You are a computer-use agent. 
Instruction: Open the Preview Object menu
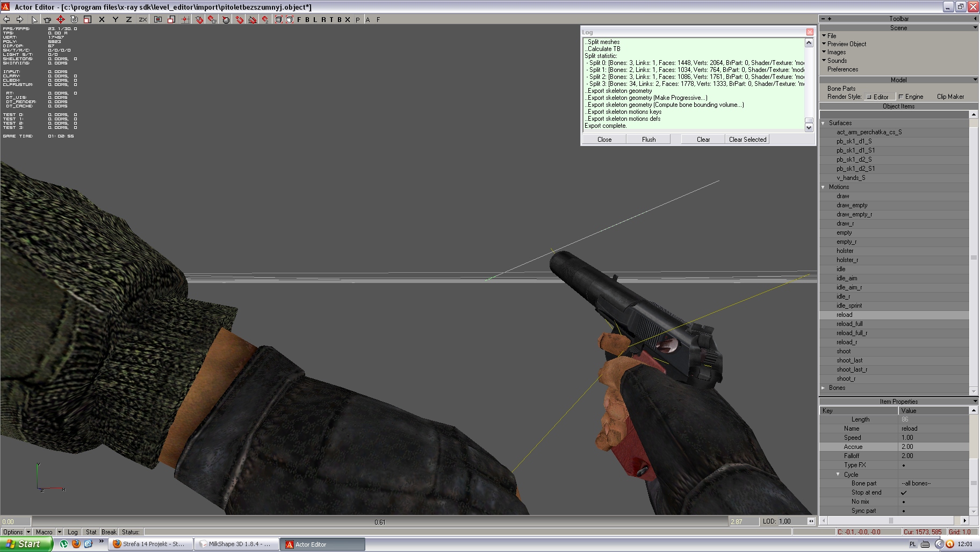click(x=847, y=44)
